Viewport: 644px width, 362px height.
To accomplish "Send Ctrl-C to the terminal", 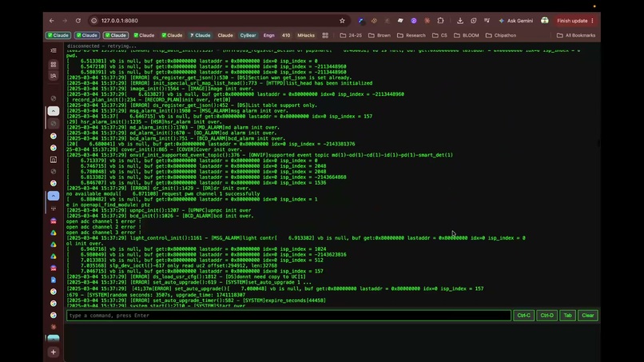I will [x=523, y=316].
